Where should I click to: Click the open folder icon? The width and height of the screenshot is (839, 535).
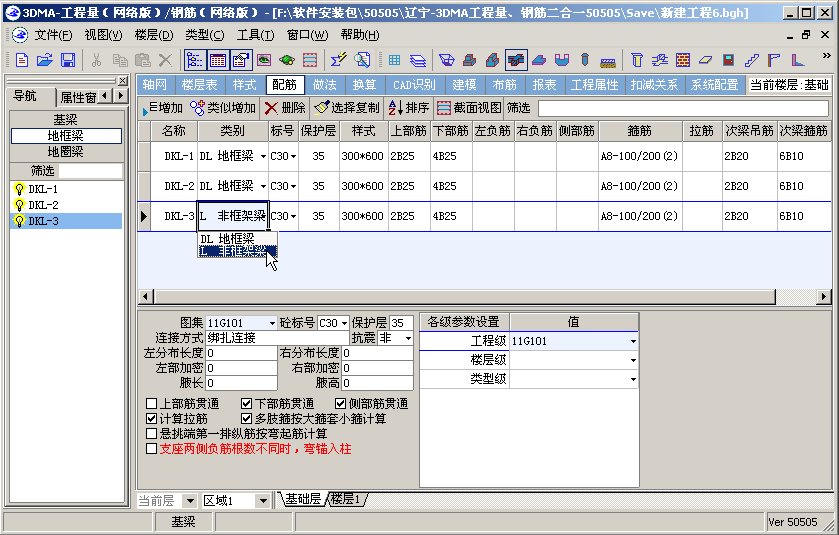pyautogui.click(x=45, y=60)
